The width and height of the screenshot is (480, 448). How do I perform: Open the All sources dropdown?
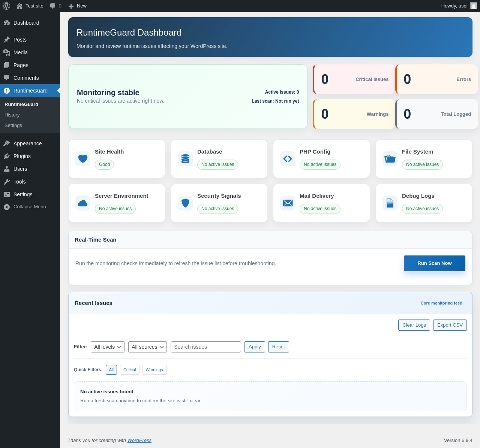pyautogui.click(x=147, y=347)
